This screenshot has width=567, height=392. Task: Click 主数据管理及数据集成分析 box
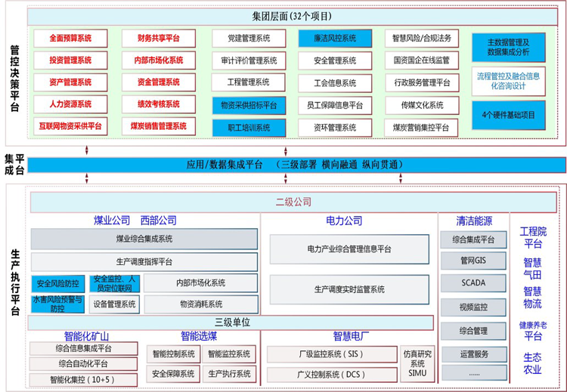pos(507,47)
